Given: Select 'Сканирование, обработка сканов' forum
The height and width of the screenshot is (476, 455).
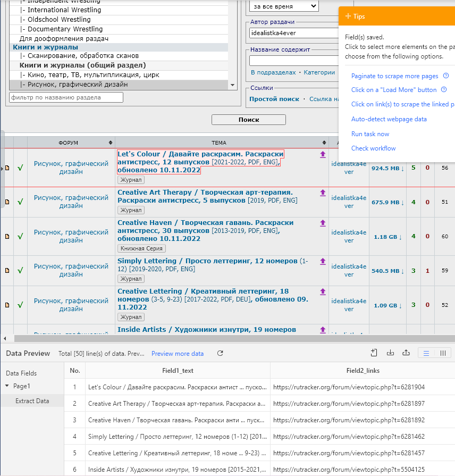Looking at the screenshot, I should point(119,55).
